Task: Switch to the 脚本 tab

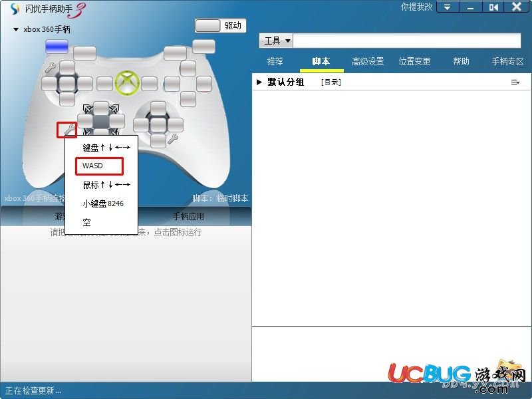Action: click(x=321, y=61)
